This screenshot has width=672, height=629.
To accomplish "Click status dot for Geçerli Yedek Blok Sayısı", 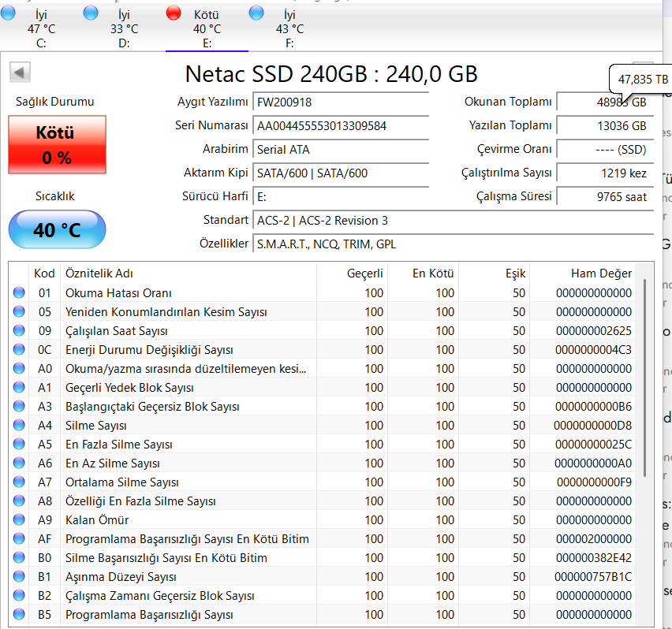I will pyautogui.click(x=19, y=387).
